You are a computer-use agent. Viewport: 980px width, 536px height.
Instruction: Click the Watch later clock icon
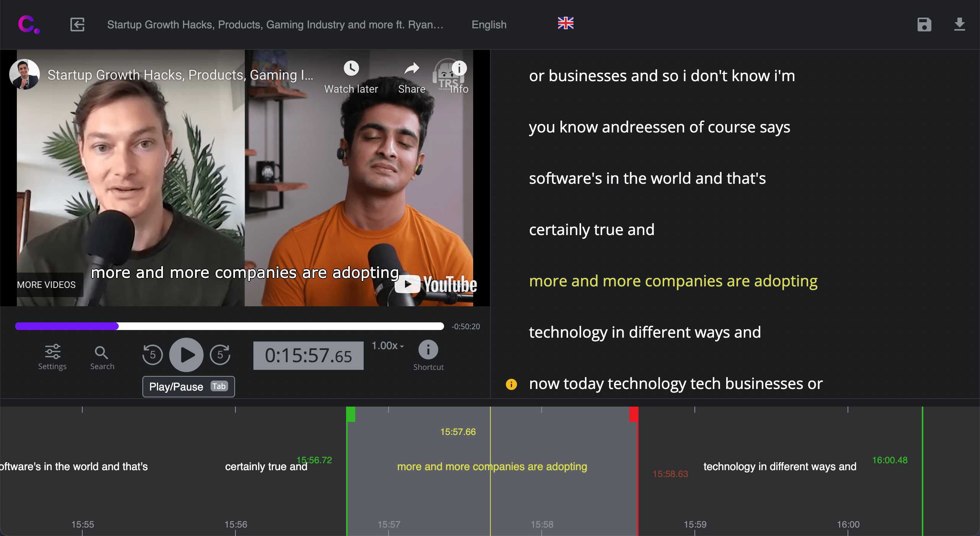[351, 69]
